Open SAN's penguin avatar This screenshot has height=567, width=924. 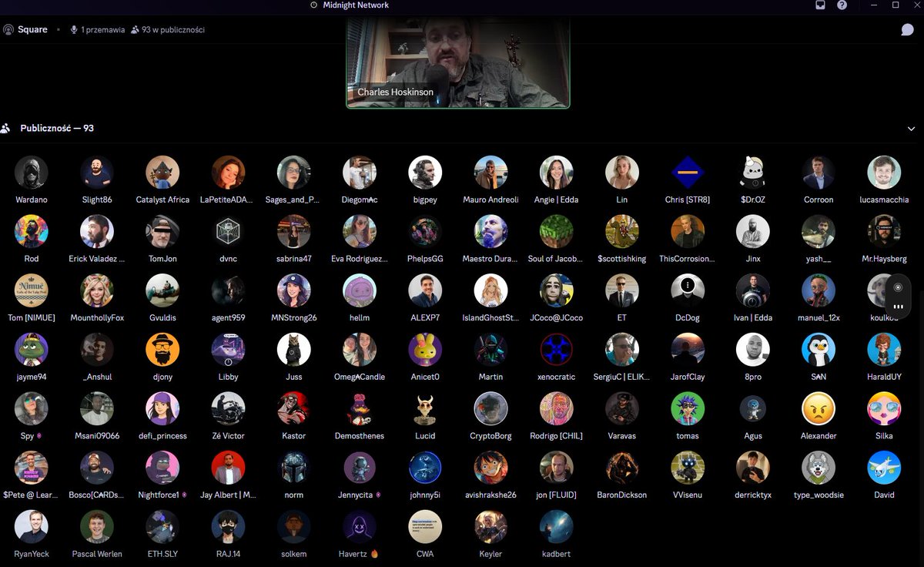tap(819, 350)
